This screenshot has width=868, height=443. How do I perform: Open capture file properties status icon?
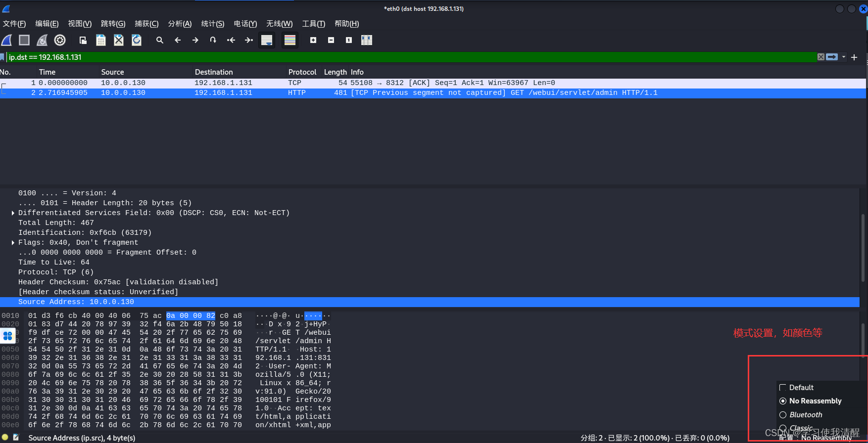[x=16, y=438]
